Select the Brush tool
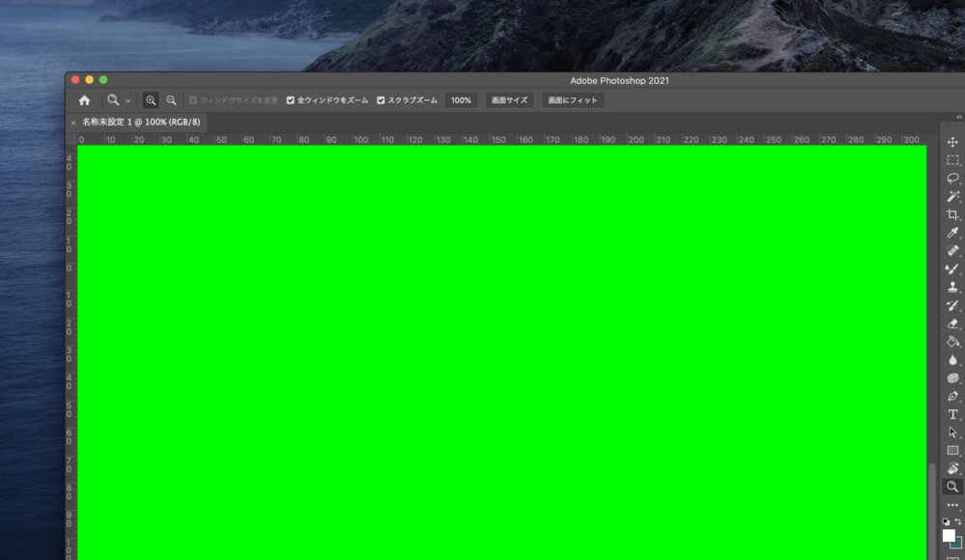The height and width of the screenshot is (560, 965). tap(952, 269)
